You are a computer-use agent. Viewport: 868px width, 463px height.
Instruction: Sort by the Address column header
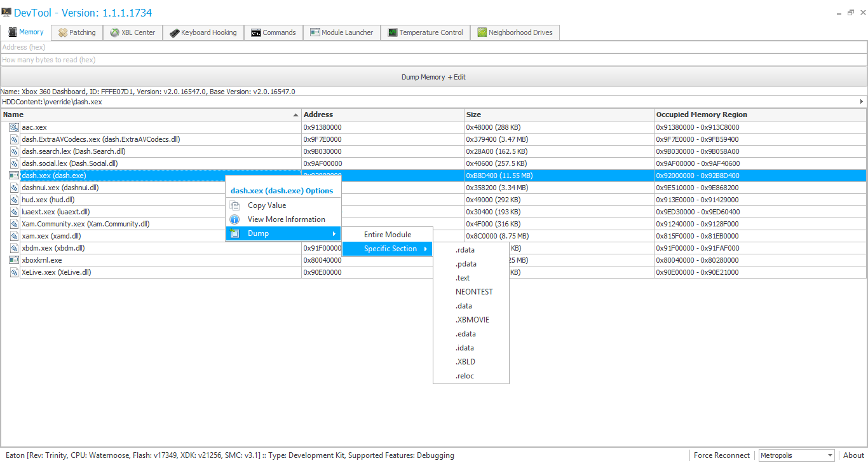point(383,114)
